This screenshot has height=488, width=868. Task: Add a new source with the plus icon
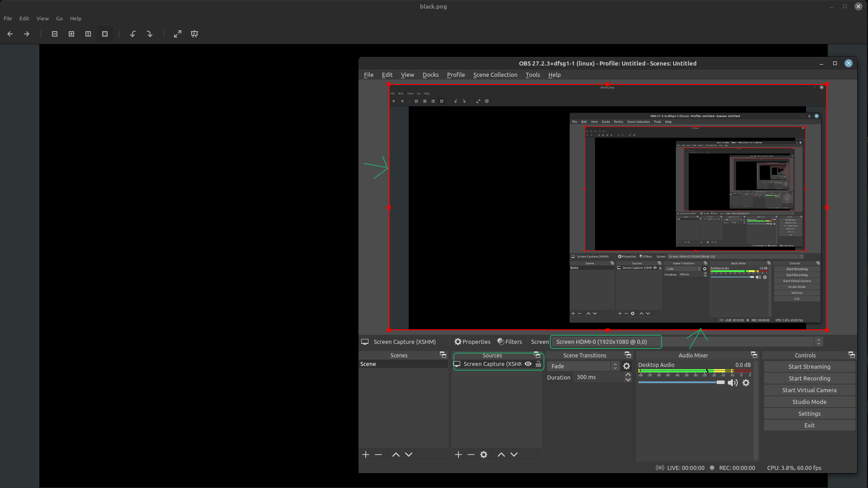[458, 454]
